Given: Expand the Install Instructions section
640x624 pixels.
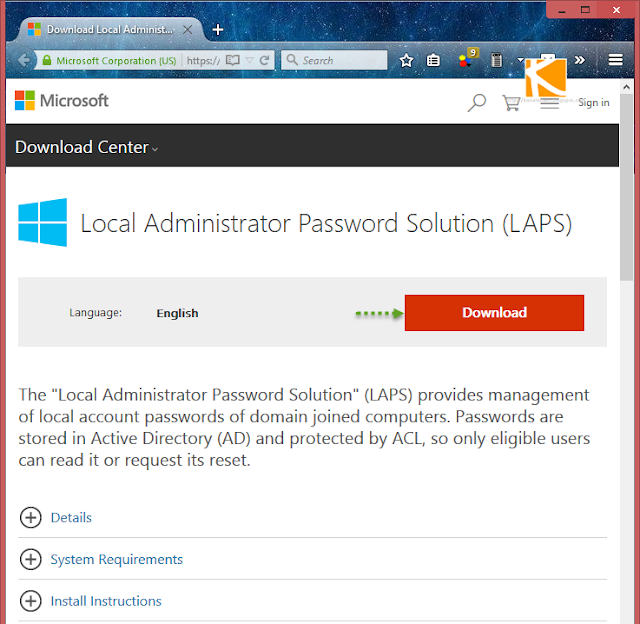Looking at the screenshot, I should click(31, 601).
